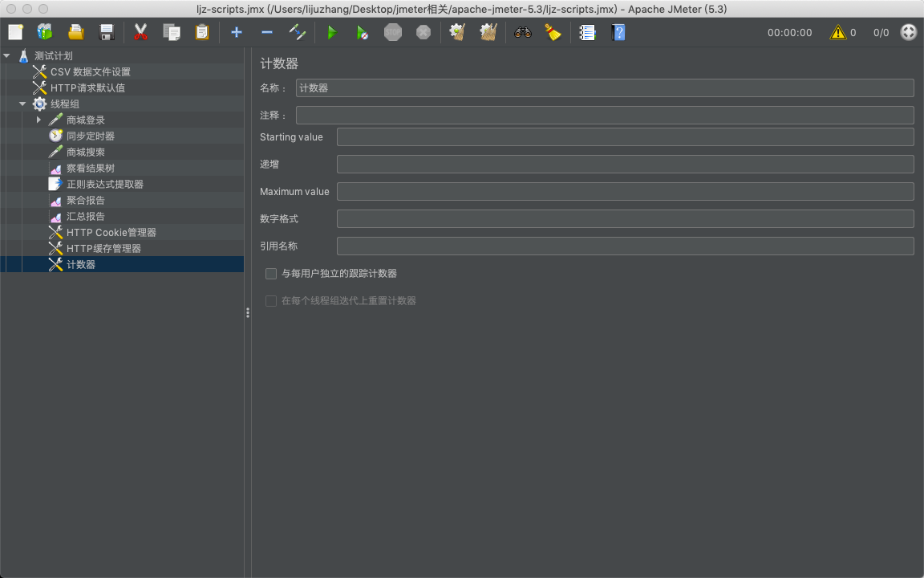
Task: Click the Help question mark icon
Action: 618,32
